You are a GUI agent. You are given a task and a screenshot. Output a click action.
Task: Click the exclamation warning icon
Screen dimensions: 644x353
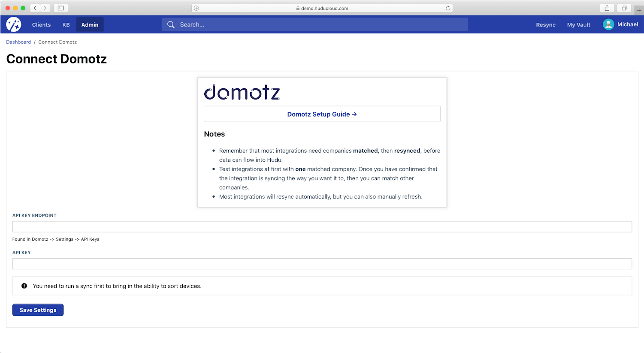(x=24, y=286)
